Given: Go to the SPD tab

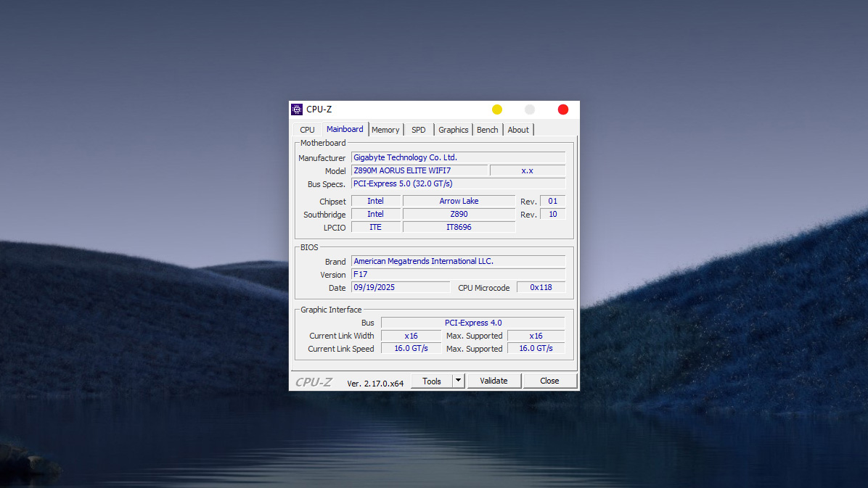Looking at the screenshot, I should (419, 130).
